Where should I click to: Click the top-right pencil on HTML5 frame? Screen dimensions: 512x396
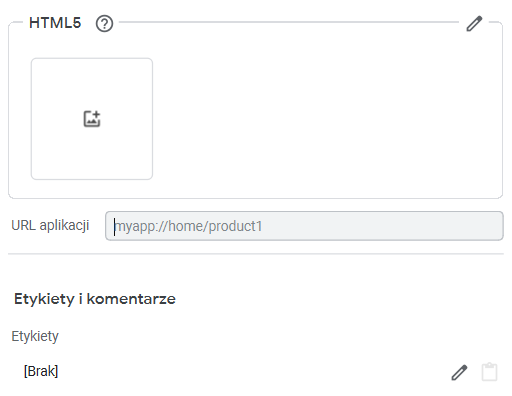coord(474,24)
